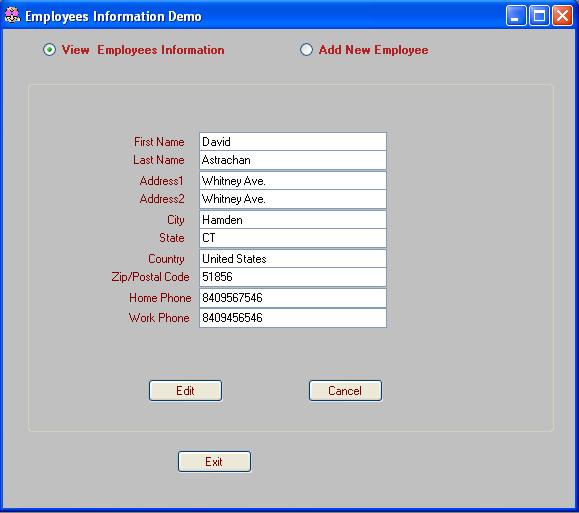Select the Address1 text box
Image resolution: width=579 pixels, height=513 pixels.
click(x=293, y=181)
